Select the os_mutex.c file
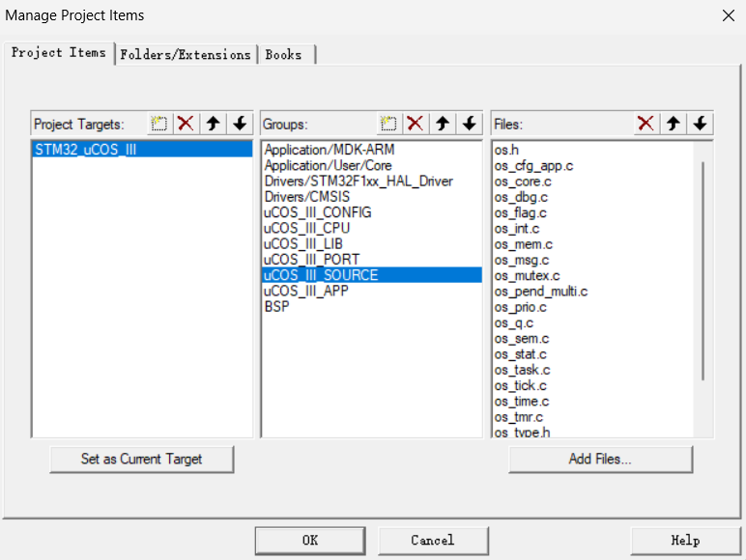Viewport: 746px width, 560px height. click(x=592, y=275)
